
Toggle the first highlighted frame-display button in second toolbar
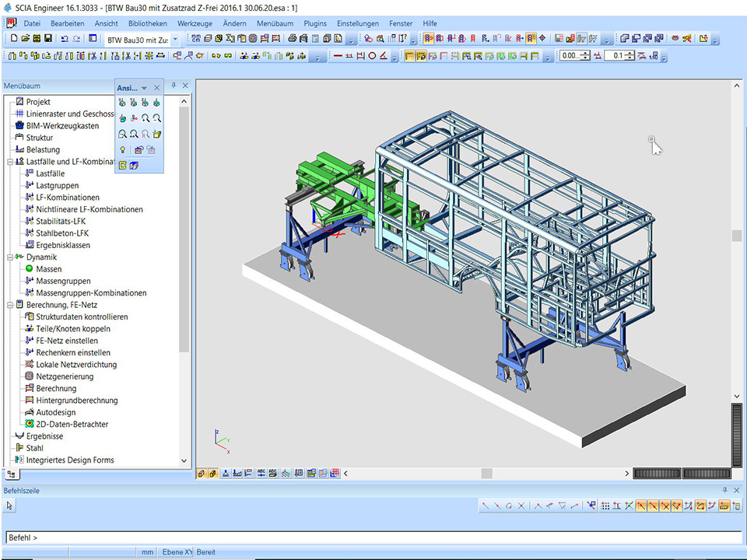(x=409, y=56)
